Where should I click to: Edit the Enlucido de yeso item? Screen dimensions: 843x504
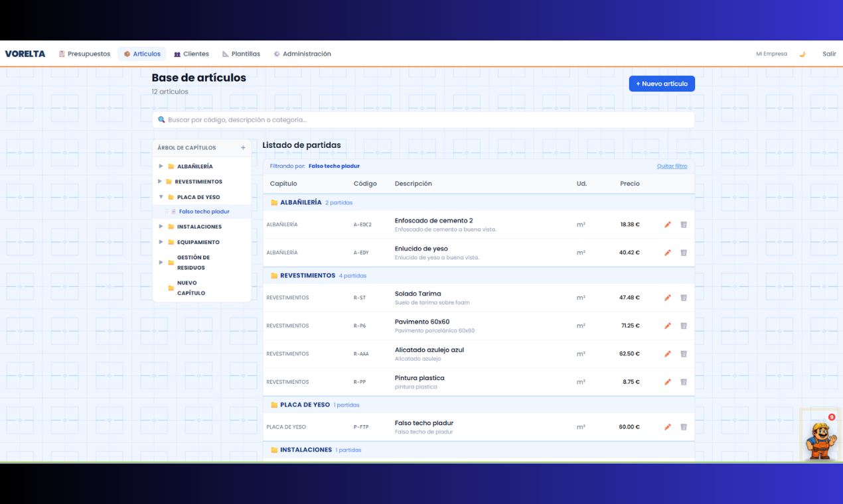[x=668, y=253]
